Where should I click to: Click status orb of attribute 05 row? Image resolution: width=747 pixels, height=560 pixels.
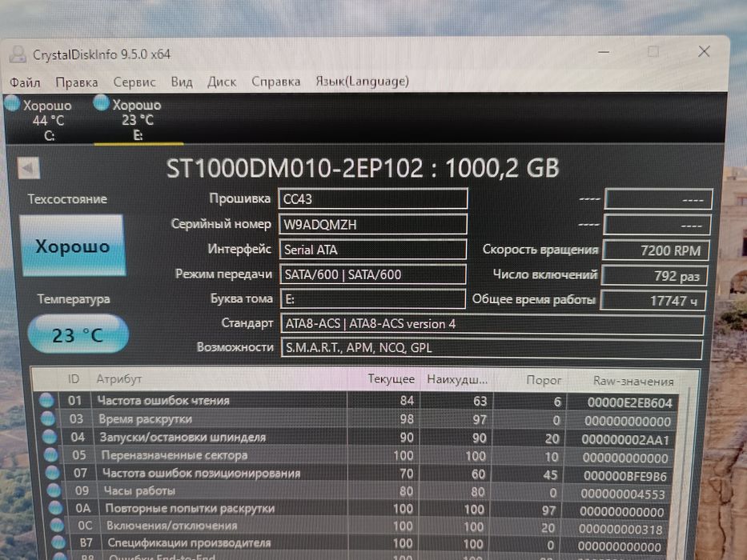click(50, 454)
